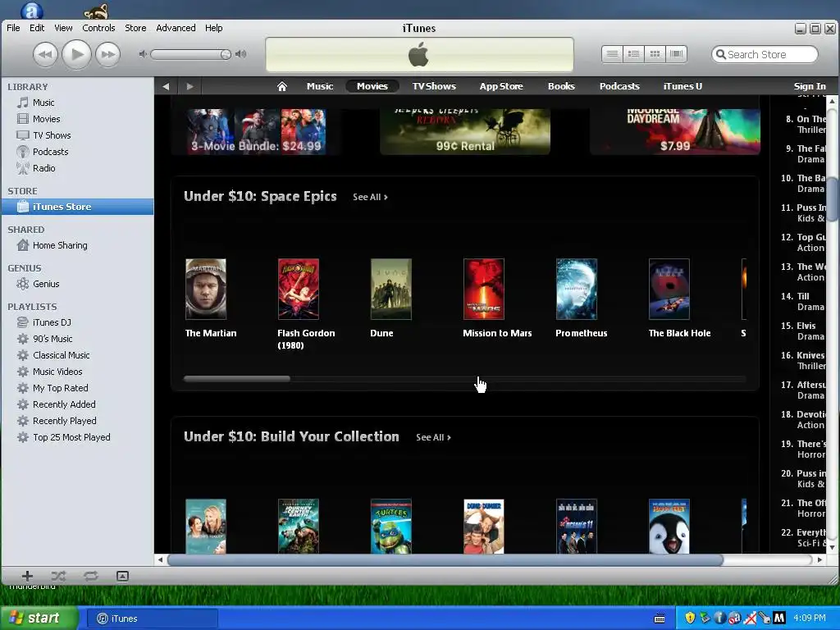Open the Edit menu

click(x=37, y=28)
